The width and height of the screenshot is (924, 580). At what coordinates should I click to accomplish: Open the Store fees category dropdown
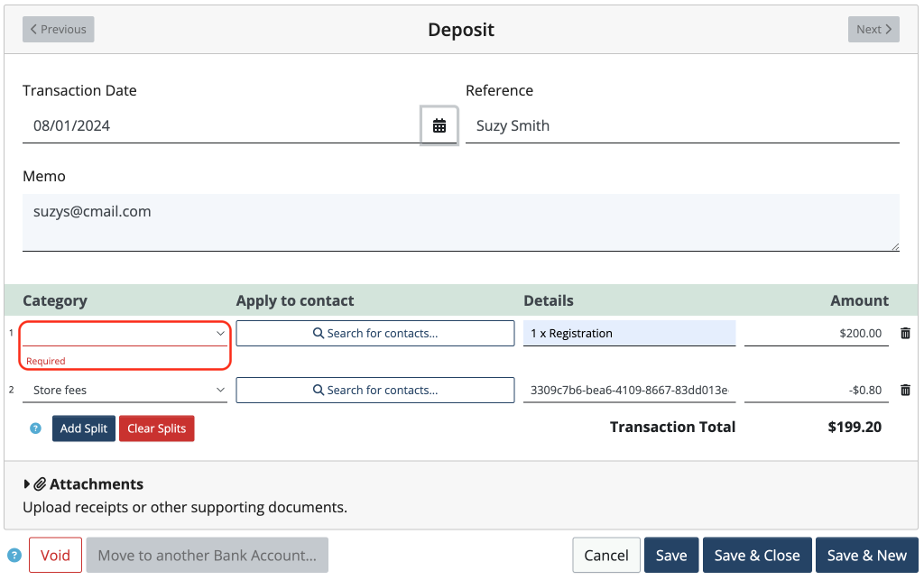click(x=125, y=390)
